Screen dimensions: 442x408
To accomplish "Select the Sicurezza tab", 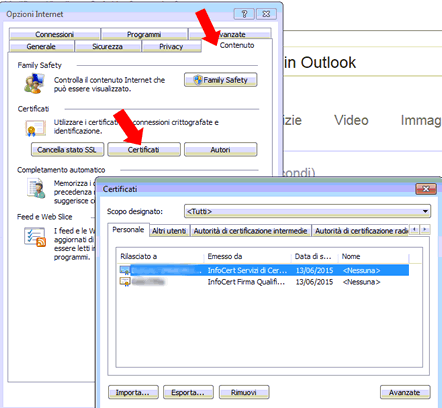I will [x=107, y=46].
